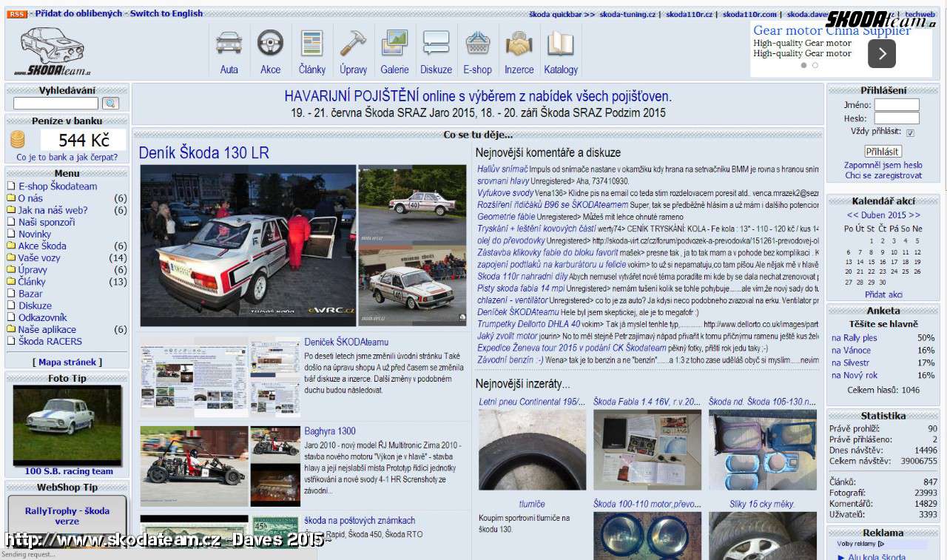The width and height of the screenshot is (947, 560).
Task: Click Bazar in the side menu
Action: 30,294
